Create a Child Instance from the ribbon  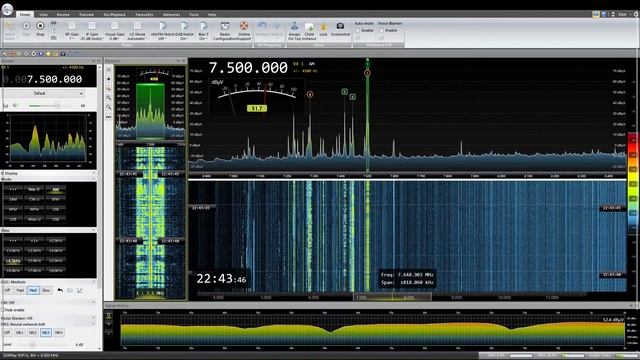[309, 31]
